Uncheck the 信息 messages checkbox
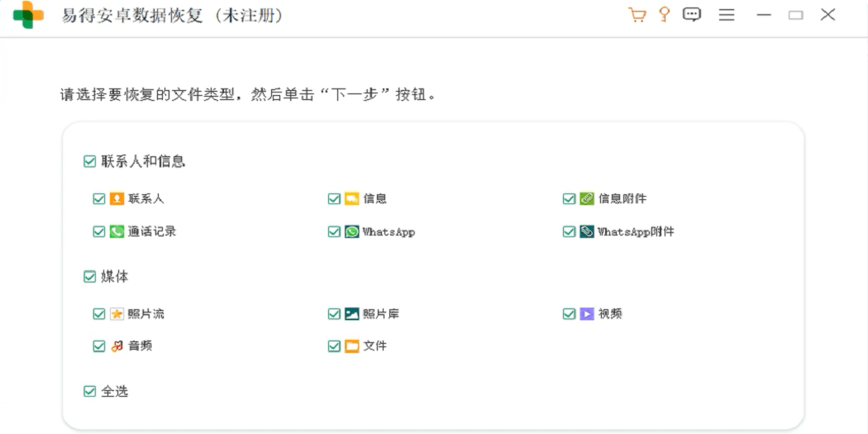 tap(334, 198)
